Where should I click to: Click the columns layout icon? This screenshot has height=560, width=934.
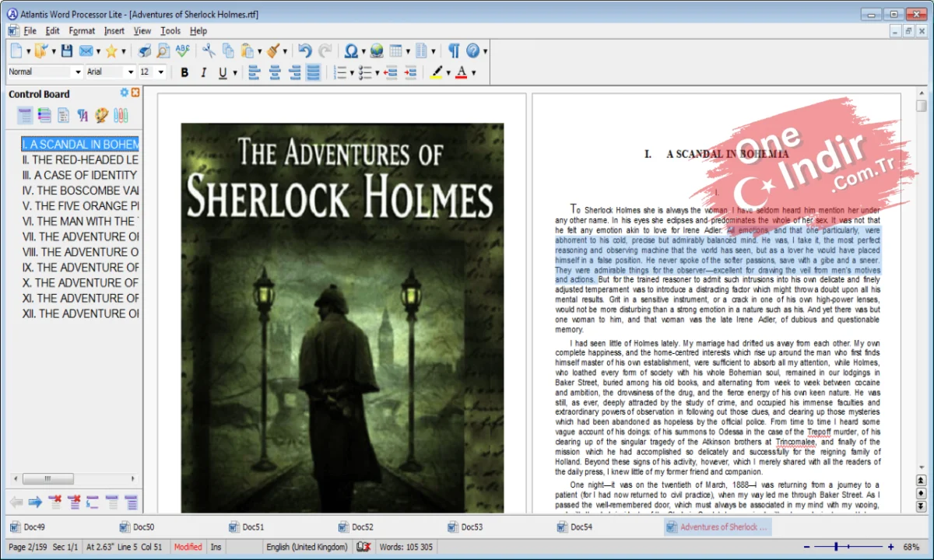(421, 51)
